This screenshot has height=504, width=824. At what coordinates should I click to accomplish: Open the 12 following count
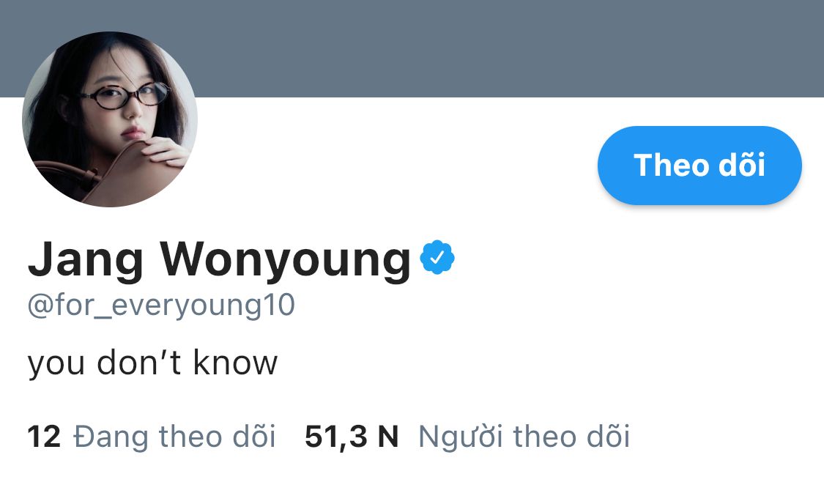tap(44, 436)
